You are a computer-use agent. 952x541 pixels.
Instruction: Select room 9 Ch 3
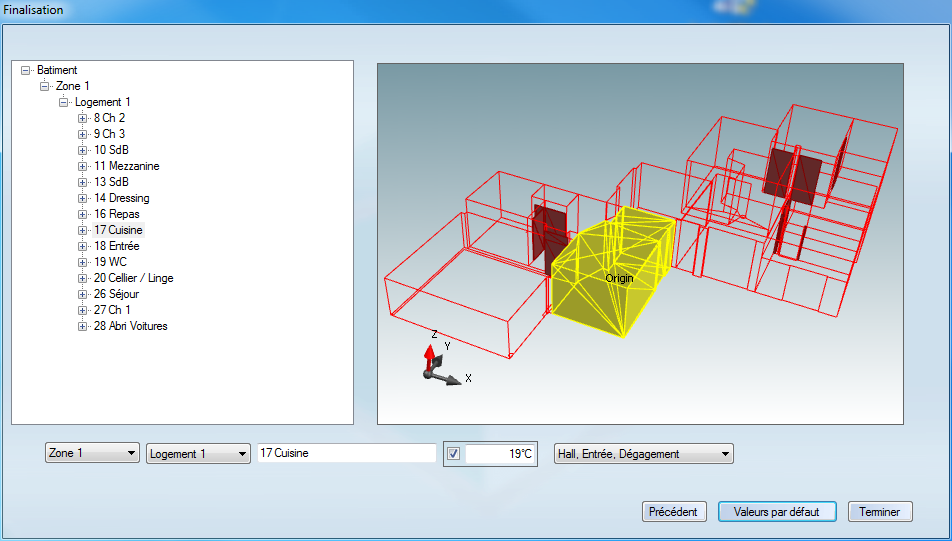point(109,134)
